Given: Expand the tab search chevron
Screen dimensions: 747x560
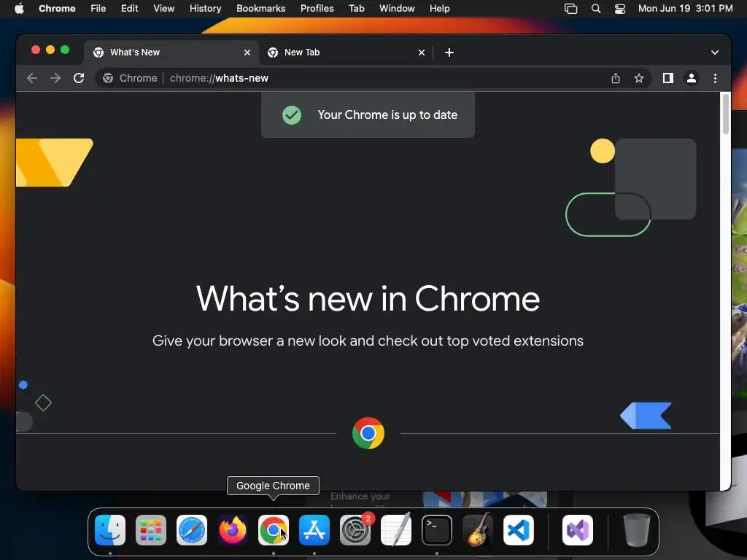Looking at the screenshot, I should coord(715,52).
